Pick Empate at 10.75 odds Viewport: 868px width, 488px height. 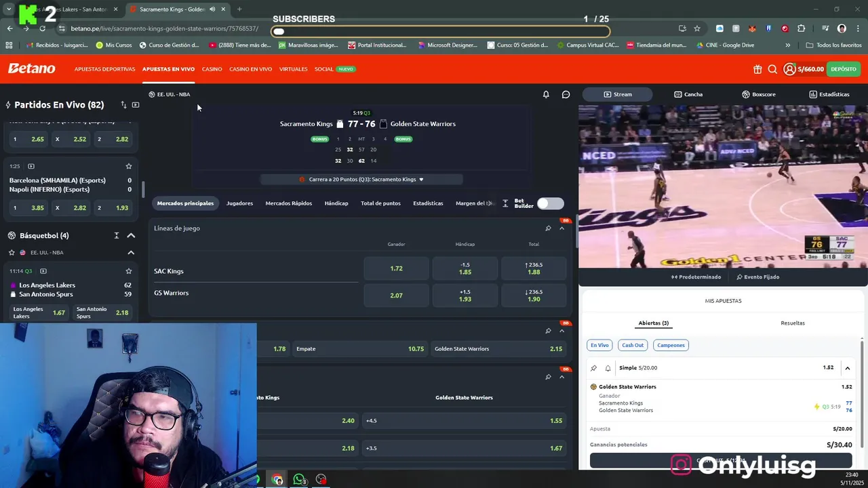(x=360, y=349)
